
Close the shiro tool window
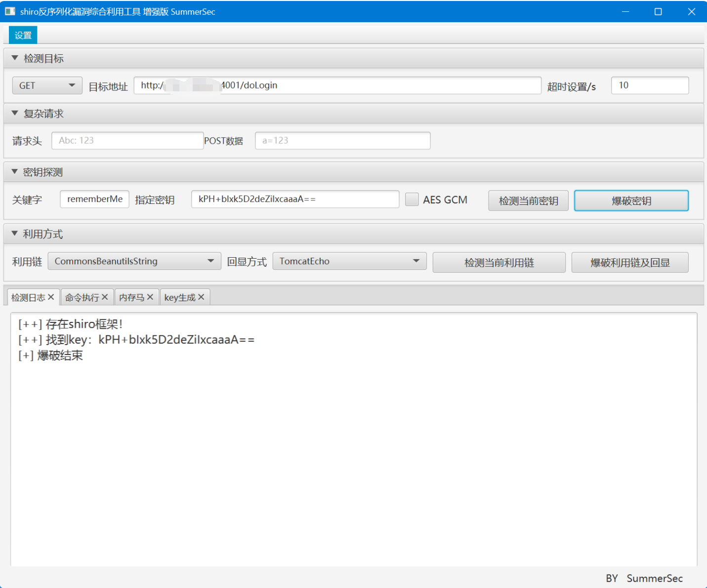click(x=691, y=11)
